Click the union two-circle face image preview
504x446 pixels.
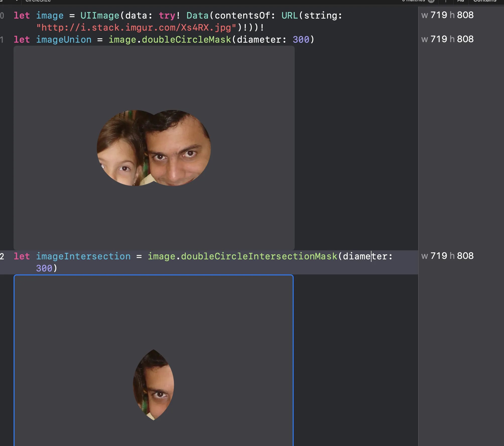[x=154, y=148]
